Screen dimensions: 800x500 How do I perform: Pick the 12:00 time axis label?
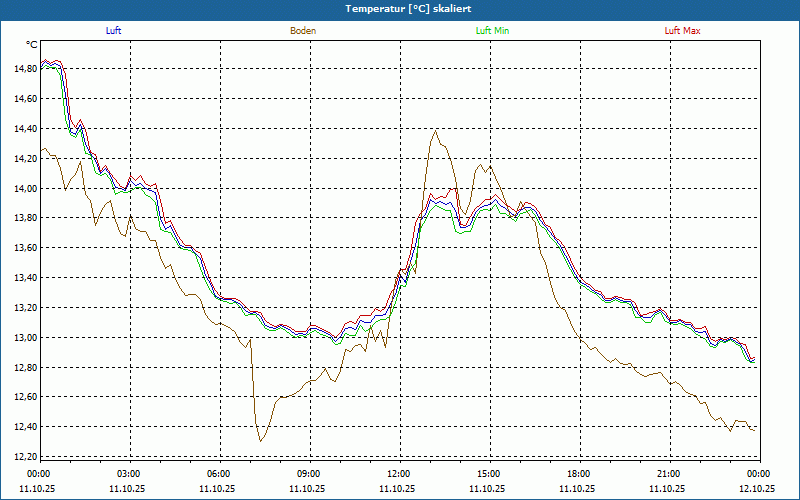(399, 474)
